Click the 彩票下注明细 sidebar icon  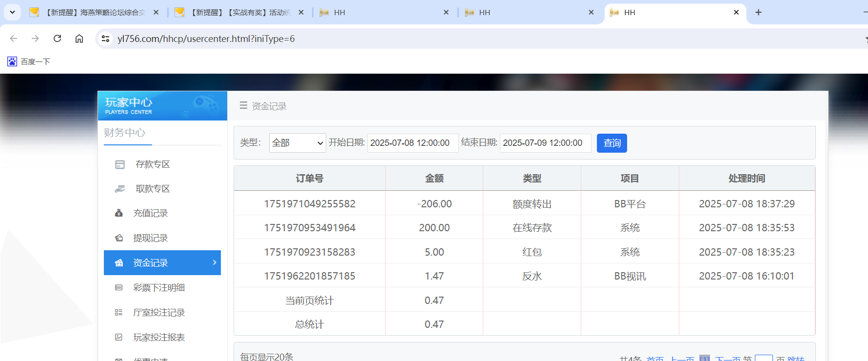(x=118, y=288)
